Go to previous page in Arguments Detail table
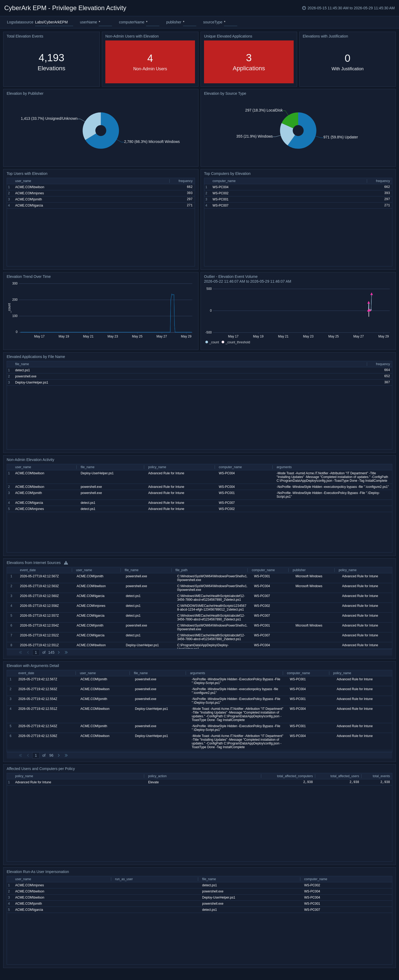The height and width of the screenshot is (980, 399). pos(28,756)
